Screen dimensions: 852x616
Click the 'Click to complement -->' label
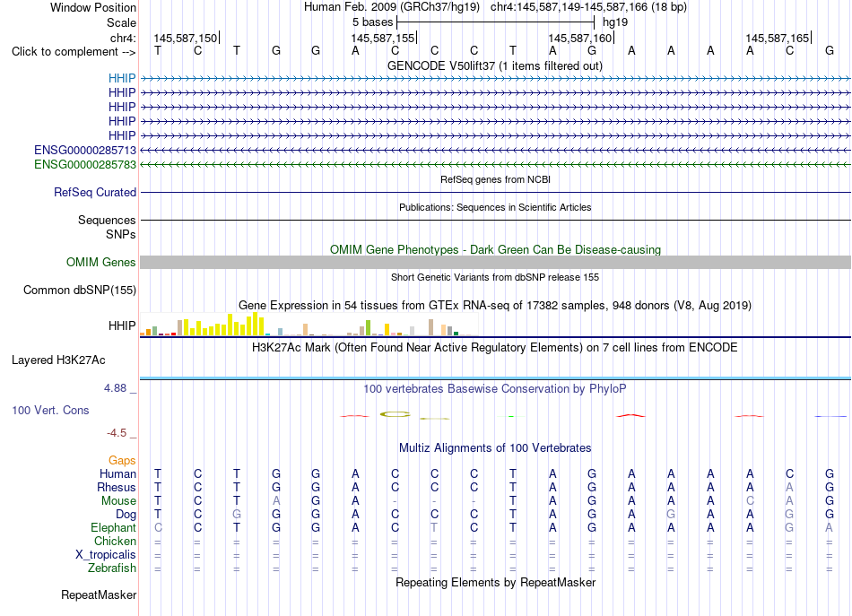click(x=74, y=52)
